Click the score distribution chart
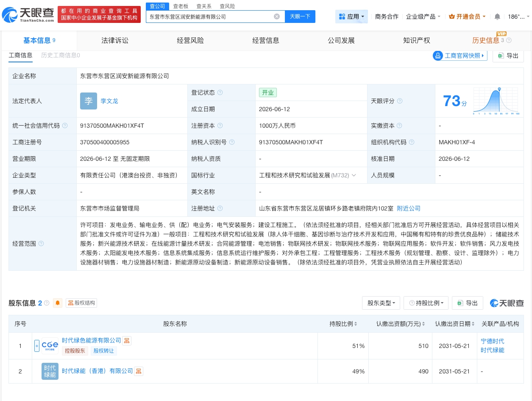Viewport: 532px width, 401px height. click(x=496, y=102)
